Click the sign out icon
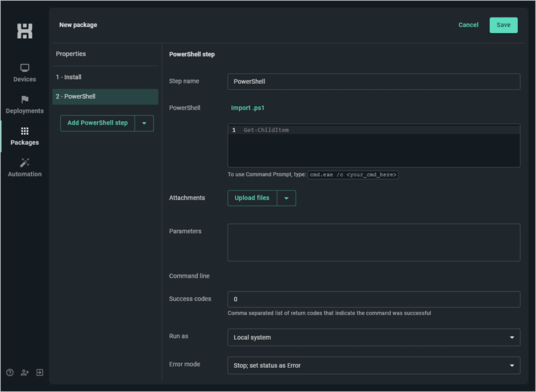 pos(40,373)
